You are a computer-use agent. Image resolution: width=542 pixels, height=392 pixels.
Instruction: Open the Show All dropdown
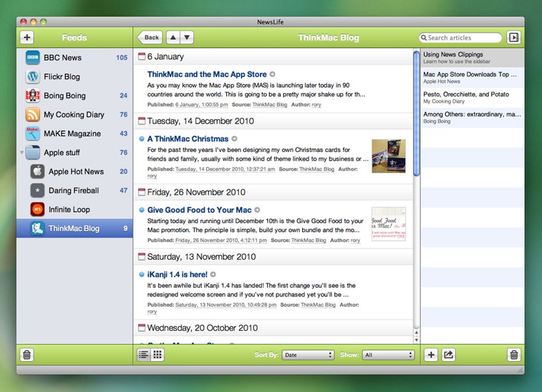point(388,355)
